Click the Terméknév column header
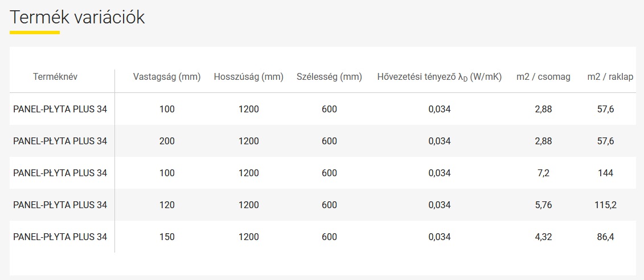Screen dimensions: 644x280 click(55, 77)
